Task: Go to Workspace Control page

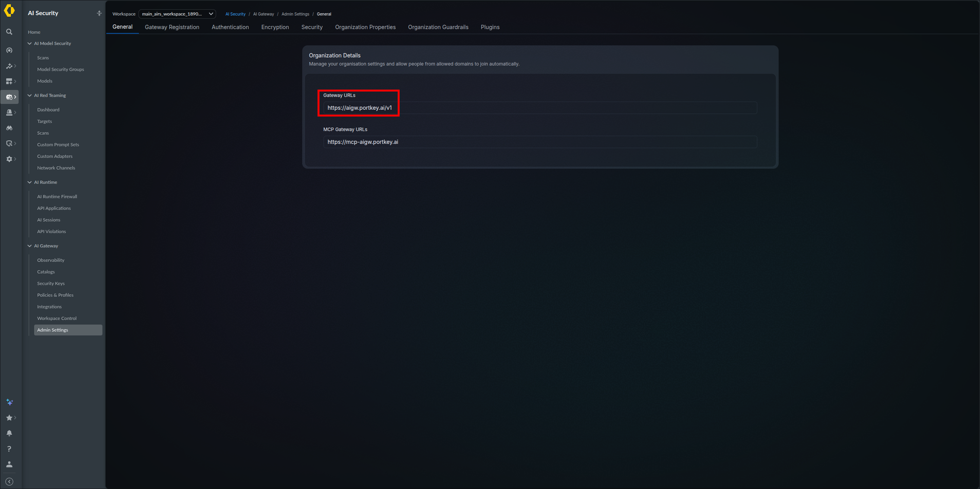Action: point(57,318)
